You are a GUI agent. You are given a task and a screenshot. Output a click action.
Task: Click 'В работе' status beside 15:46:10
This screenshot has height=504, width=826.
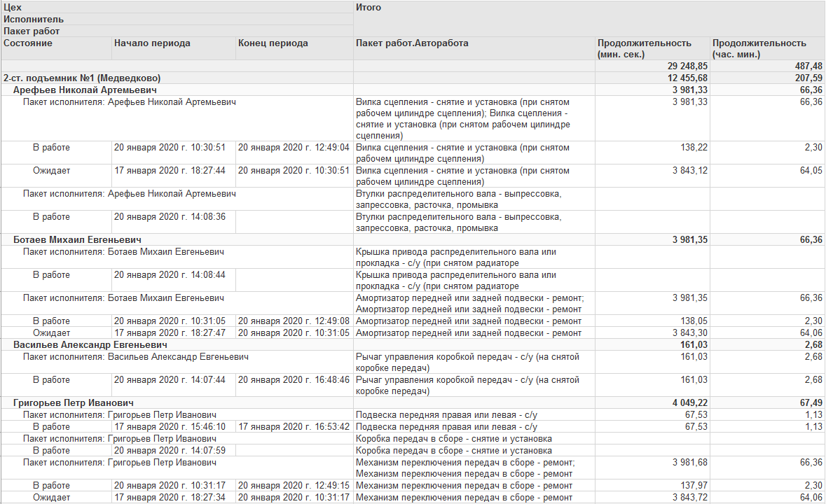[51, 427]
